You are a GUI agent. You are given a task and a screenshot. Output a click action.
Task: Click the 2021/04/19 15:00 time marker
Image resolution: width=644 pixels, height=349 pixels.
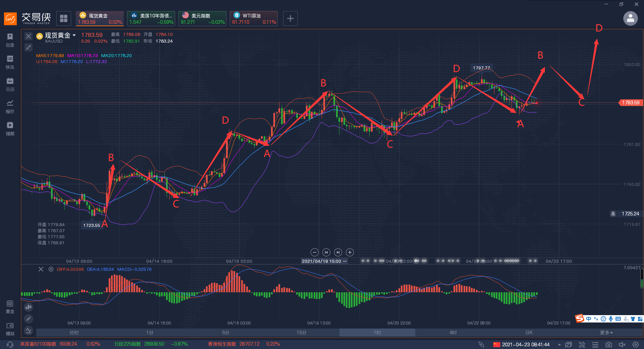point(324,261)
